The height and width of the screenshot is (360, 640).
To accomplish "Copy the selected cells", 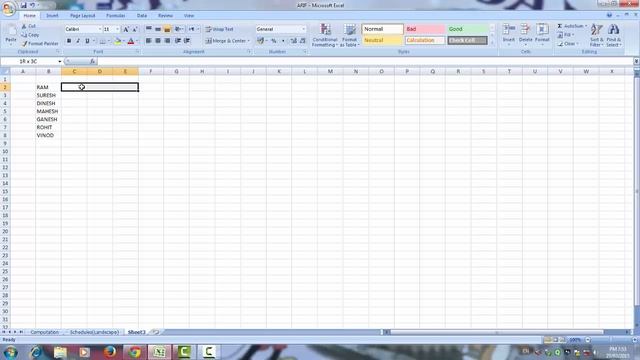I will 30,35.
